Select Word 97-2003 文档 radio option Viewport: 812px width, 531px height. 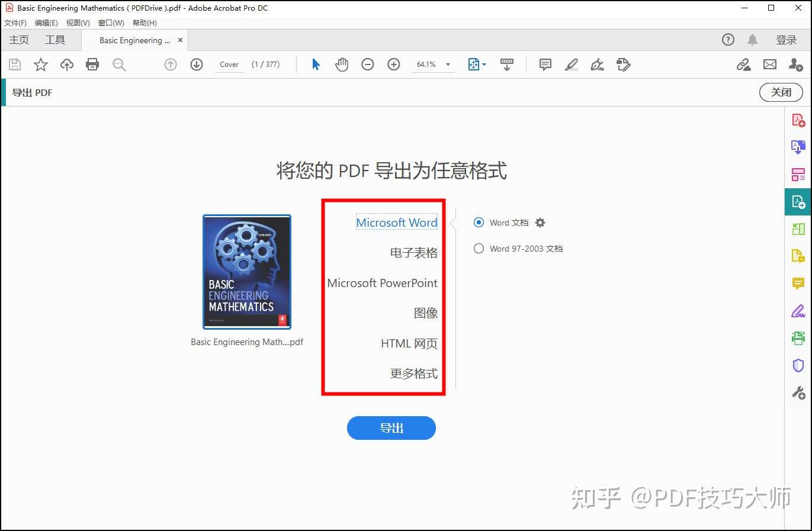479,249
